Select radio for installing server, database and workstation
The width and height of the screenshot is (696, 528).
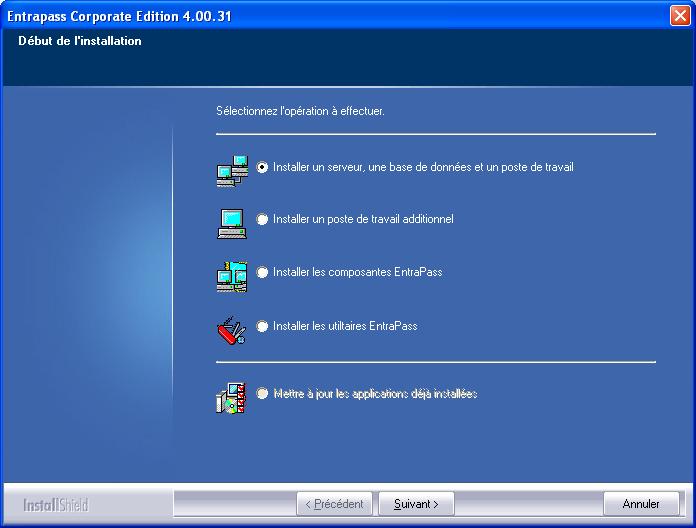(262, 167)
